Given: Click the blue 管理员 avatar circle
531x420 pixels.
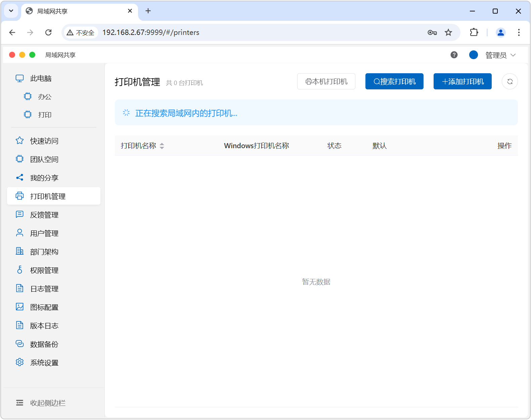Looking at the screenshot, I should 474,55.
